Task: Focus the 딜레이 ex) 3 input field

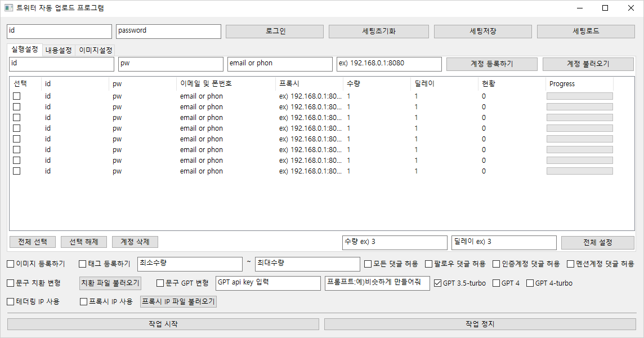Action: 504,243
